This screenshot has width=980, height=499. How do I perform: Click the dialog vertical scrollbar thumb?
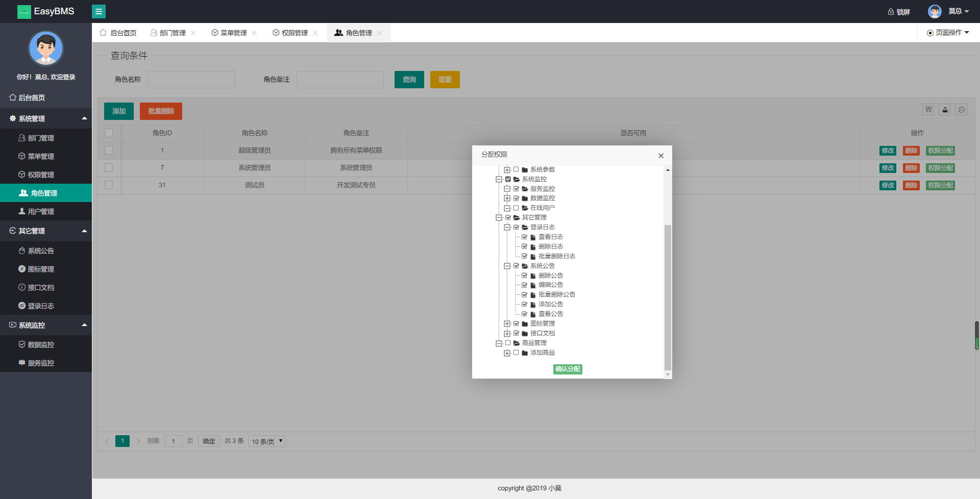[x=668, y=297]
